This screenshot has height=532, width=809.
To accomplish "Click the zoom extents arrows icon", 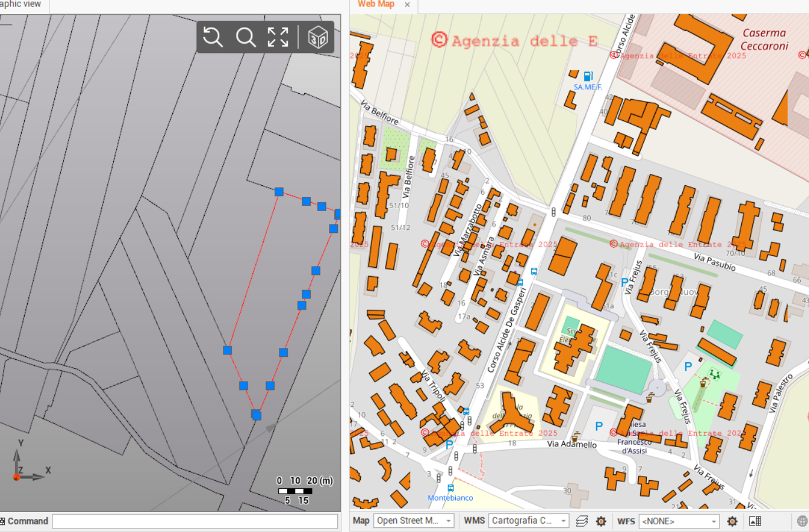I will [278, 37].
